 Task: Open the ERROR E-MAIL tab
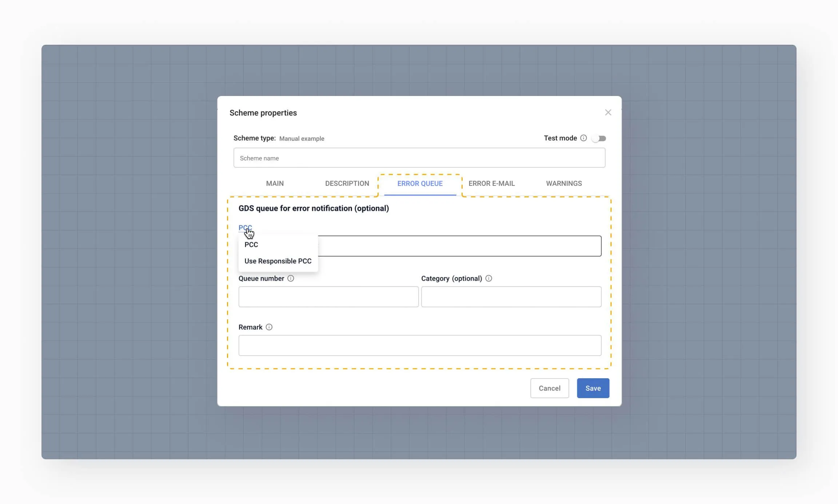point(491,184)
